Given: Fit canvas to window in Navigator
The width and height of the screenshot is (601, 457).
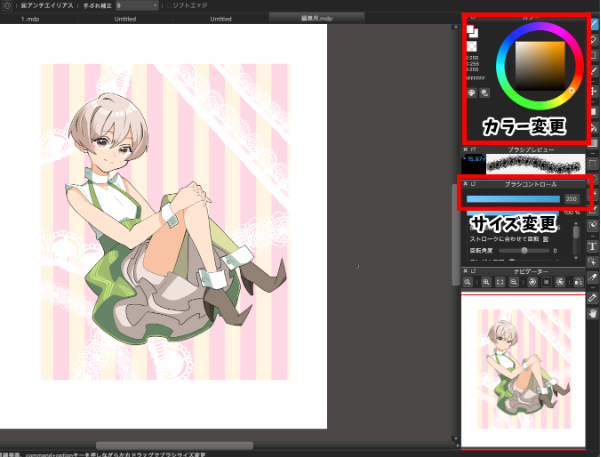Looking at the screenshot, I should click(x=500, y=282).
